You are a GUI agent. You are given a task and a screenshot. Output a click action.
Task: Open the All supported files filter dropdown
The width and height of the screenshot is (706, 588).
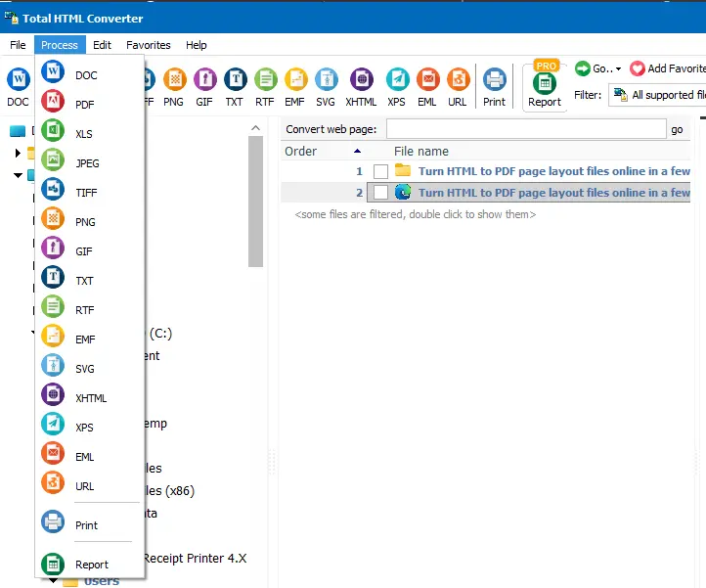[x=657, y=95]
